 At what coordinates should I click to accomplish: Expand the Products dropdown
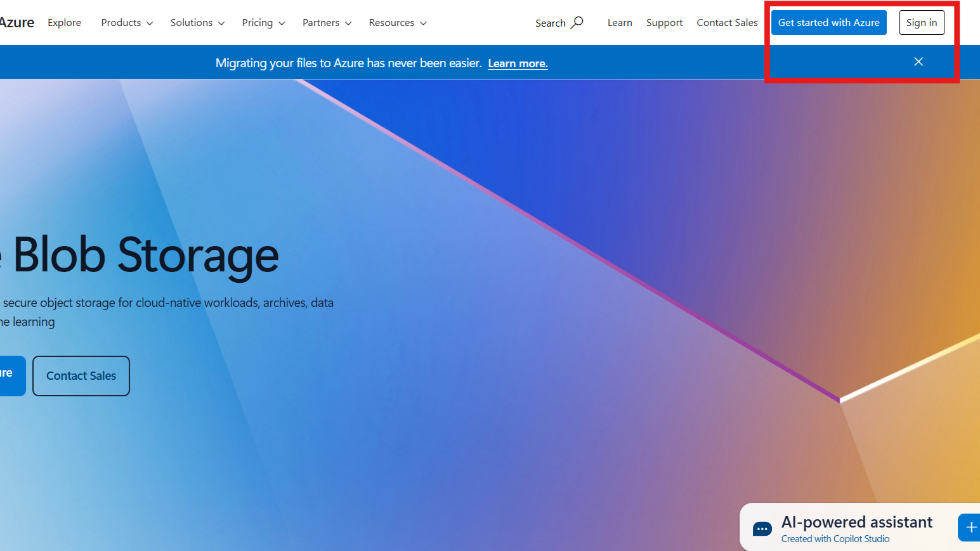pos(127,23)
